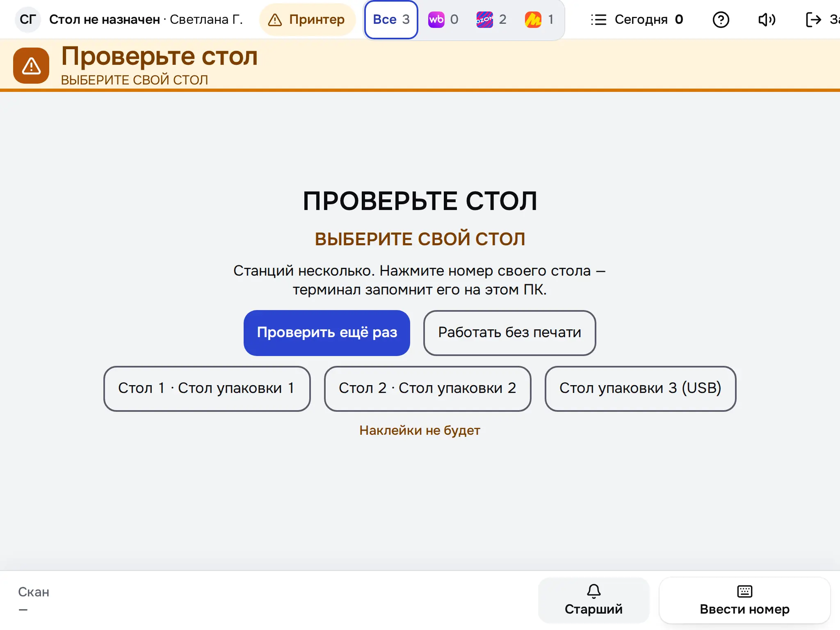Click the orange warning triangle icon
840x630 pixels.
31,66
